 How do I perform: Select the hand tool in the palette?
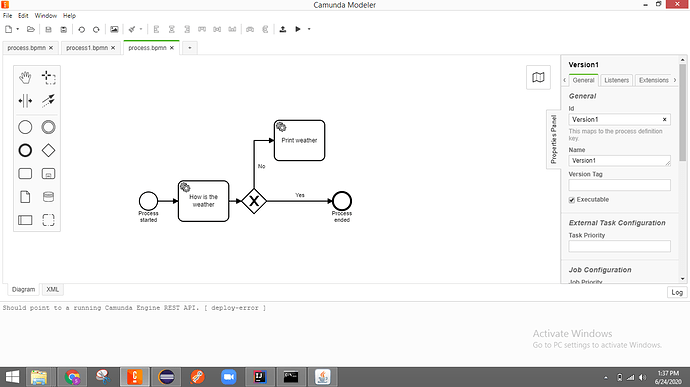click(25, 77)
